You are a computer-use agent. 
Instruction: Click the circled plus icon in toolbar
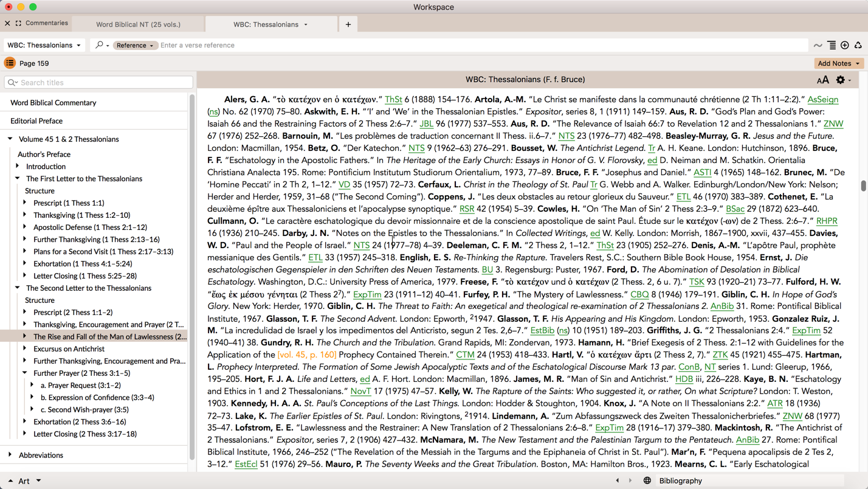[x=845, y=45]
